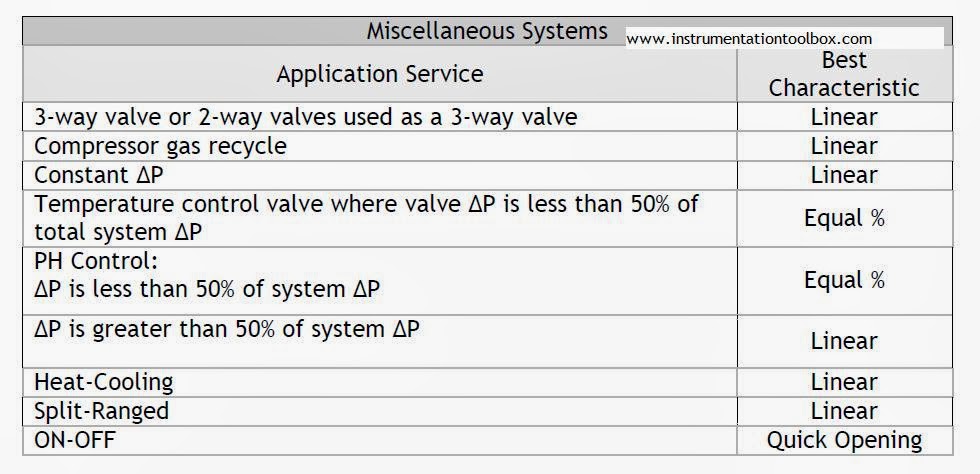Click Equal % beside Temperature control valve

tap(844, 218)
